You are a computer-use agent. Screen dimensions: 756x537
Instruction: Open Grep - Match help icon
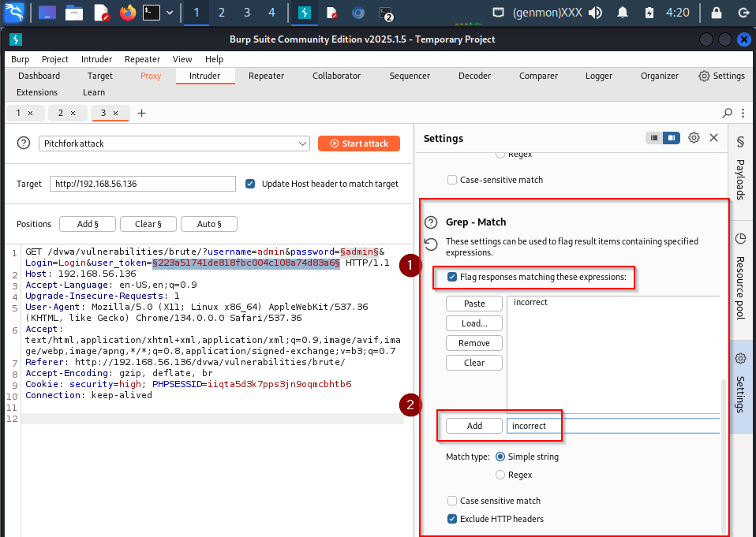click(x=431, y=222)
